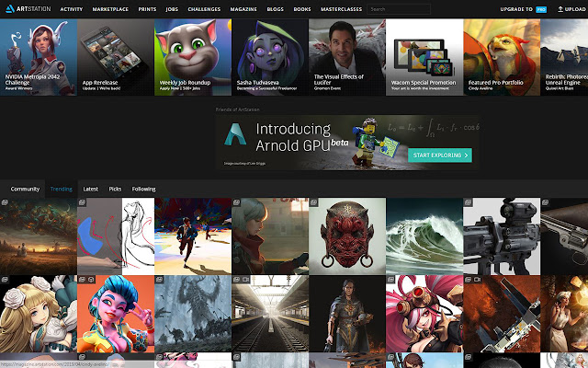
Task: Open Blogs in the top navigation
Action: (x=276, y=9)
